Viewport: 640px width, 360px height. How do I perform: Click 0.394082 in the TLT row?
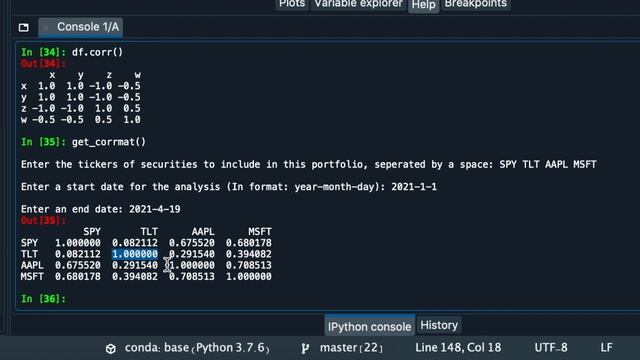tap(249, 254)
